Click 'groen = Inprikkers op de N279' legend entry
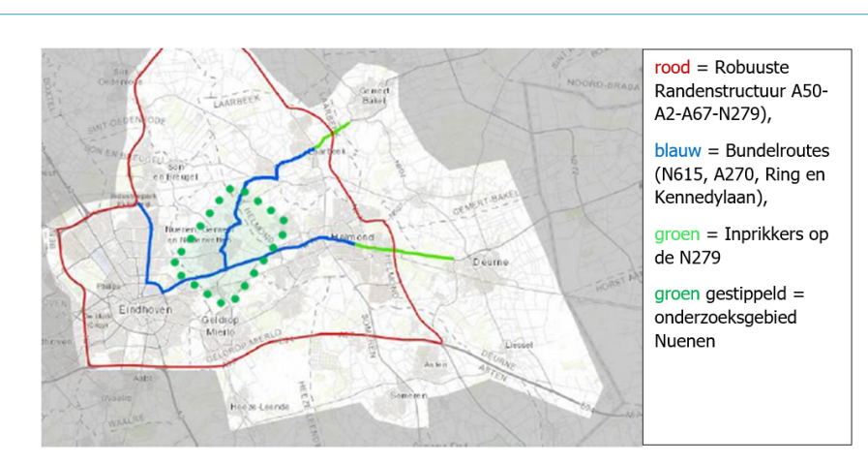Viewport: 868px width, 464px height. tap(741, 246)
